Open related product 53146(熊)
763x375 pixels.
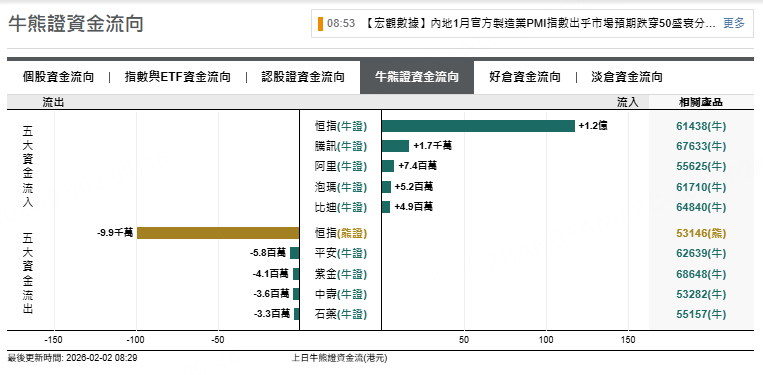[x=701, y=233]
